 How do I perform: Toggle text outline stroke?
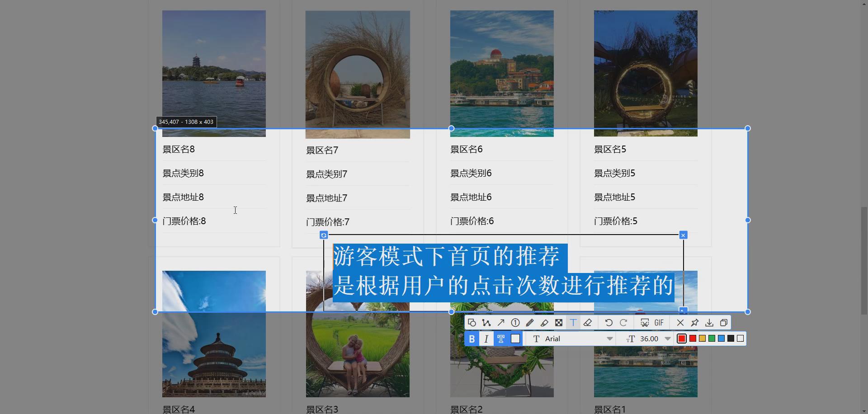[501, 339]
